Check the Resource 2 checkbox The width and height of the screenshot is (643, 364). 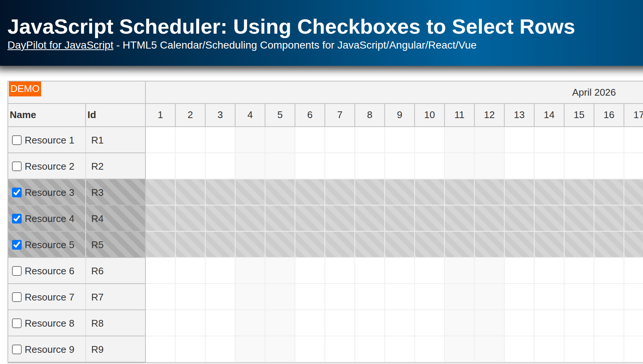click(x=16, y=166)
